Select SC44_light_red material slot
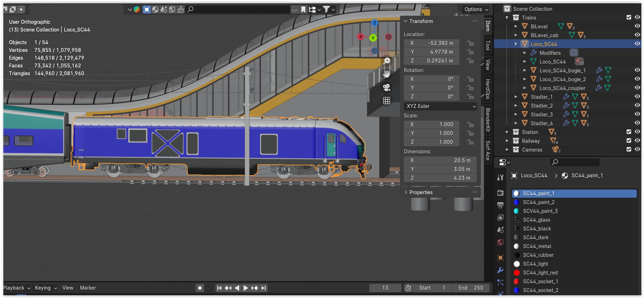Screen dimensions: 644x298 574,272
